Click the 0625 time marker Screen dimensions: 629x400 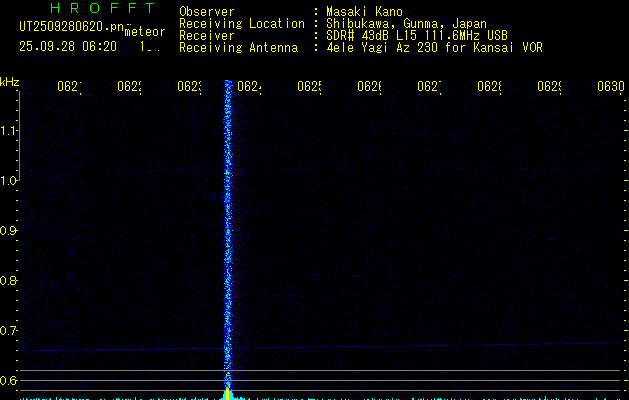pos(309,87)
